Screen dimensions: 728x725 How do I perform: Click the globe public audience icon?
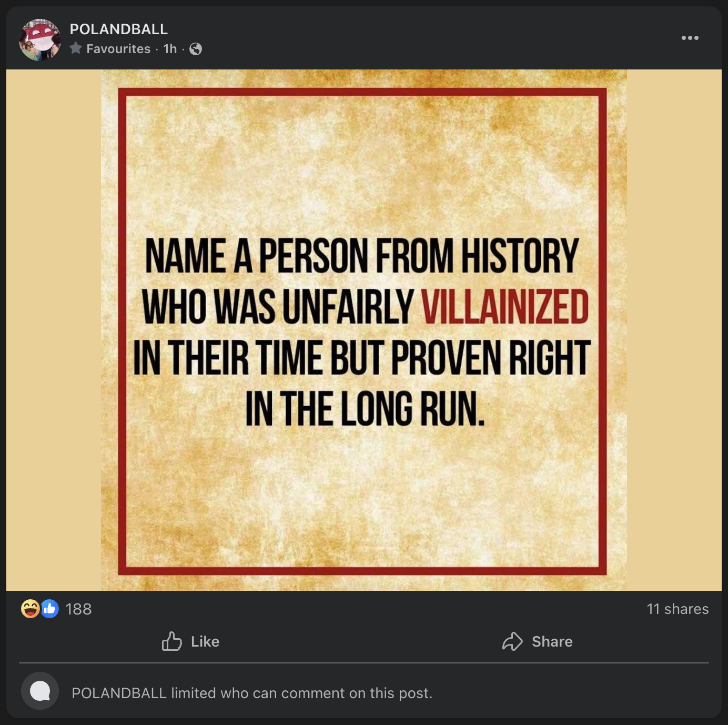click(196, 49)
